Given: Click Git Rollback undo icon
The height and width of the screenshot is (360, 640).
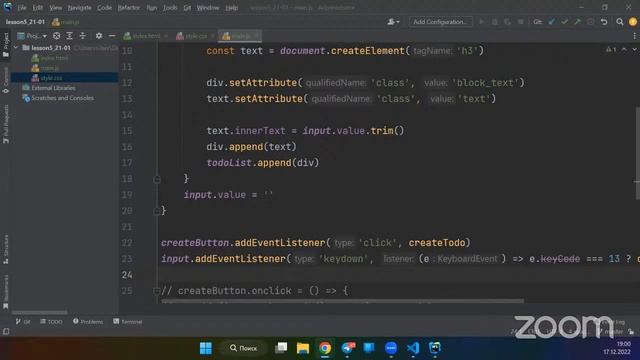Looking at the screenshot, I should coord(604,22).
